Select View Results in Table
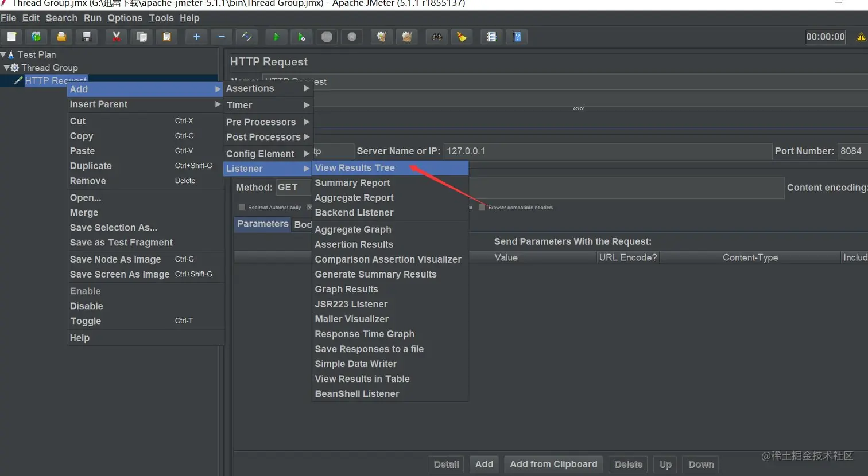Image resolution: width=868 pixels, height=476 pixels. 390,379
